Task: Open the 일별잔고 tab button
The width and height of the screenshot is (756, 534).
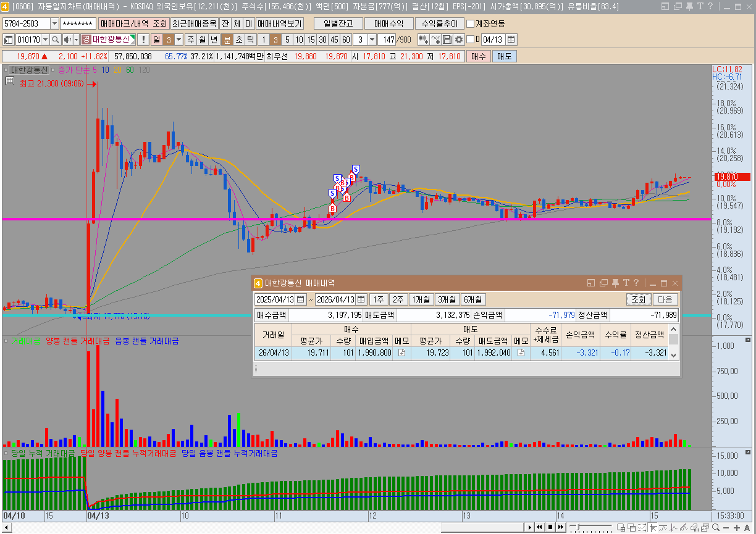Action: pyautogui.click(x=338, y=23)
